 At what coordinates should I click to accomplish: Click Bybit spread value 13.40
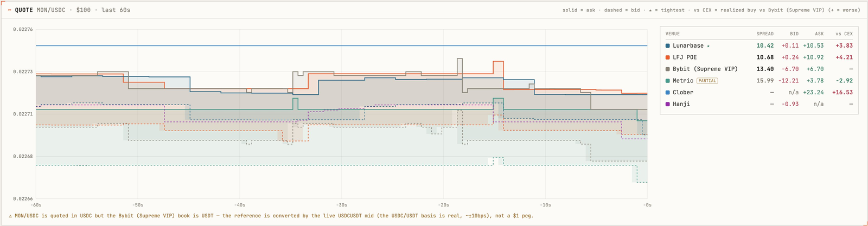(x=765, y=69)
